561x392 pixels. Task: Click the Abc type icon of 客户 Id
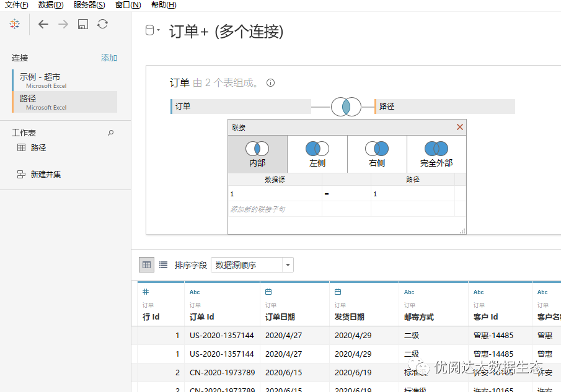point(479,292)
